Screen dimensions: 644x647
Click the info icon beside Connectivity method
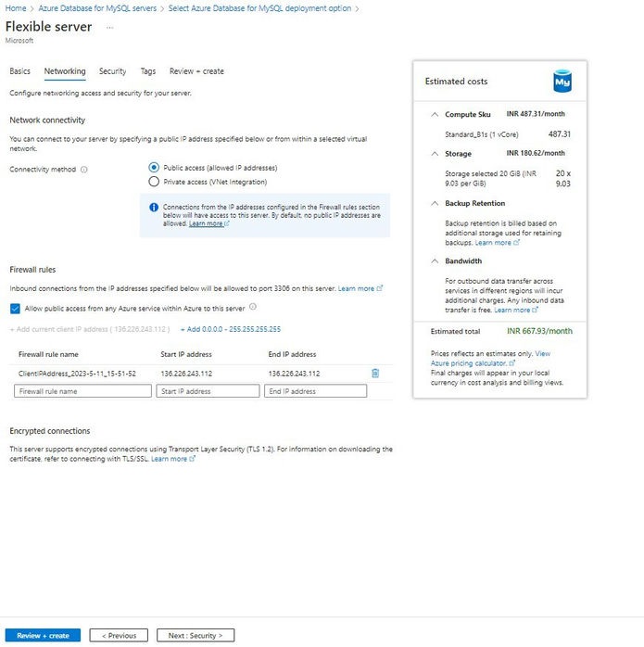(x=83, y=170)
